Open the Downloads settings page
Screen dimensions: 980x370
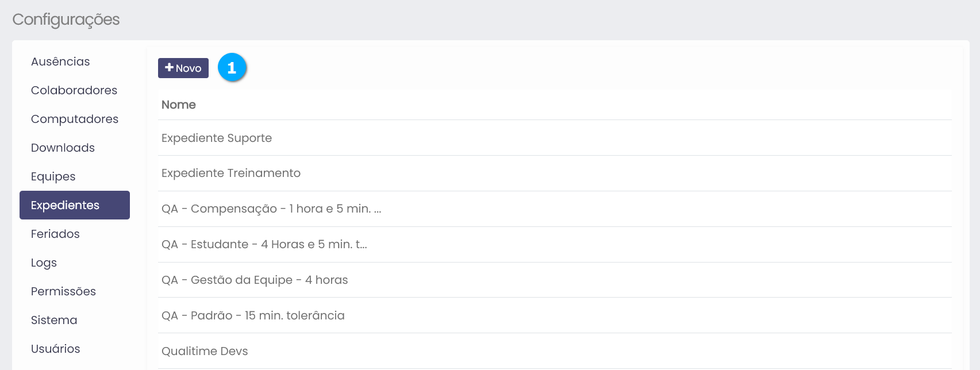[x=63, y=148]
